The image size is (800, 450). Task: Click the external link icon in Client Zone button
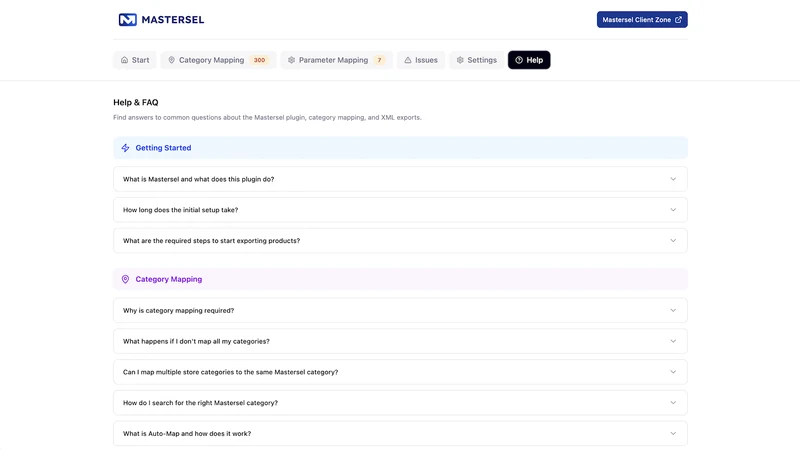point(678,19)
